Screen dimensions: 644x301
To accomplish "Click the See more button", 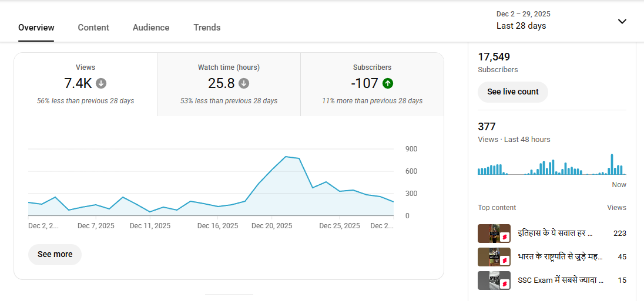I will click(x=55, y=254).
